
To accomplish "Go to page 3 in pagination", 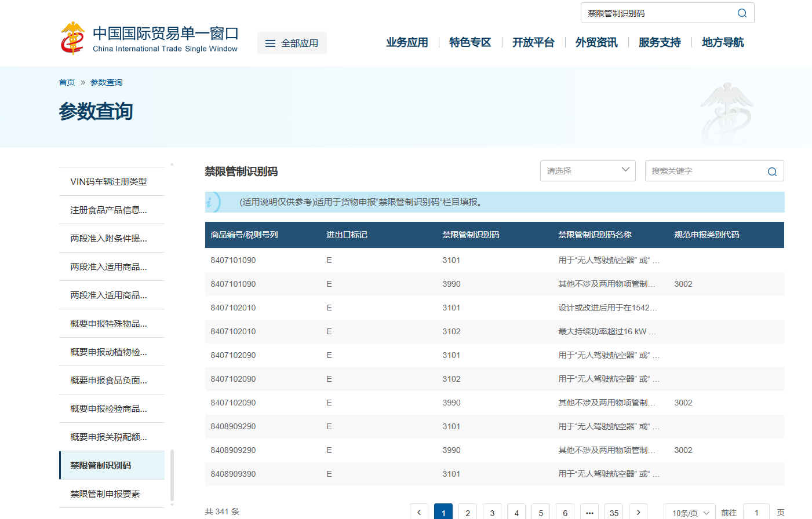I will click(492, 513).
